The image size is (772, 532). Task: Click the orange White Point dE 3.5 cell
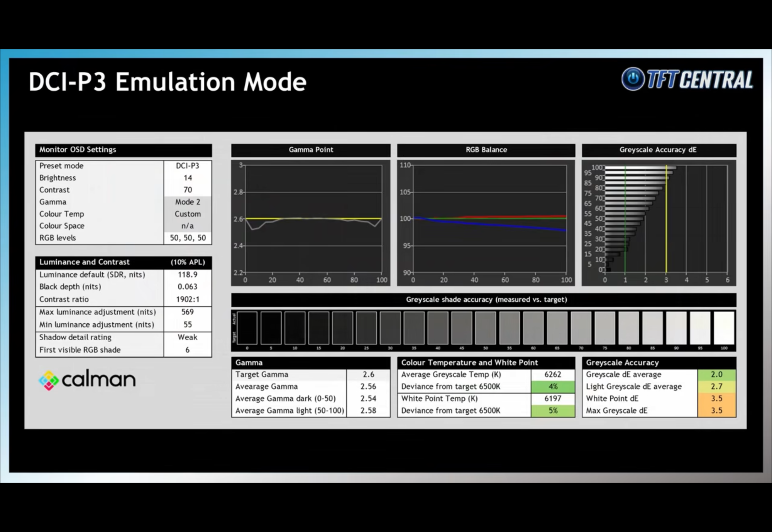716,399
